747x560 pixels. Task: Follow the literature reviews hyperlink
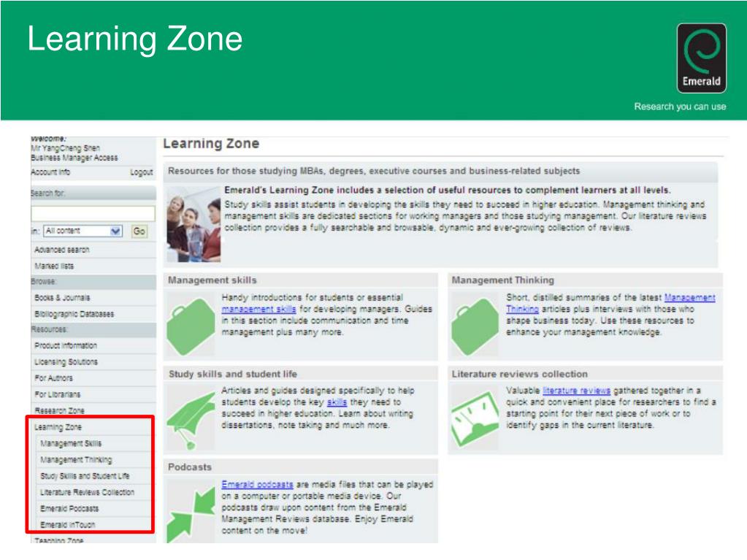576,391
